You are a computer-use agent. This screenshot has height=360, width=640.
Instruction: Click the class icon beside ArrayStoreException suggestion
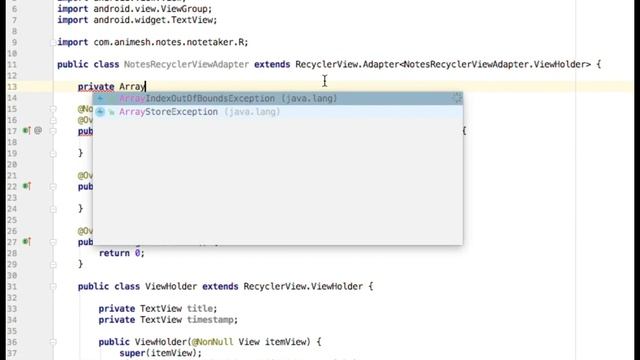click(x=100, y=112)
